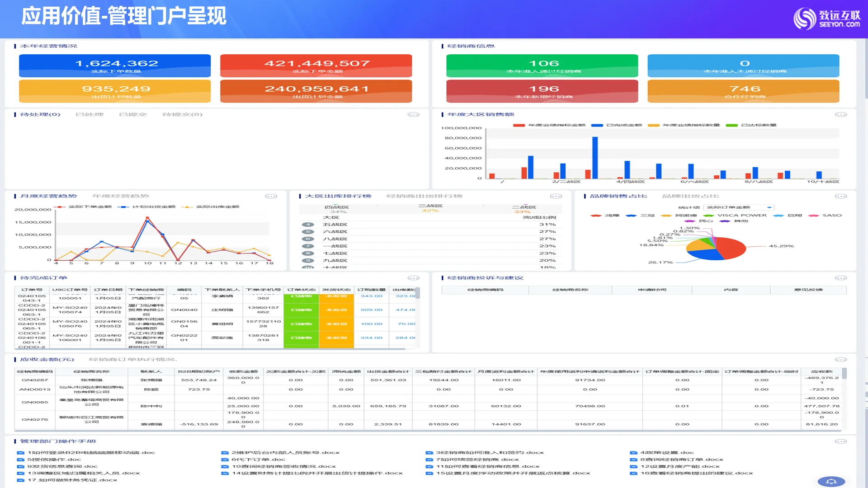
Task: Open more menu of 待完成订单 panel
Action: [413, 278]
